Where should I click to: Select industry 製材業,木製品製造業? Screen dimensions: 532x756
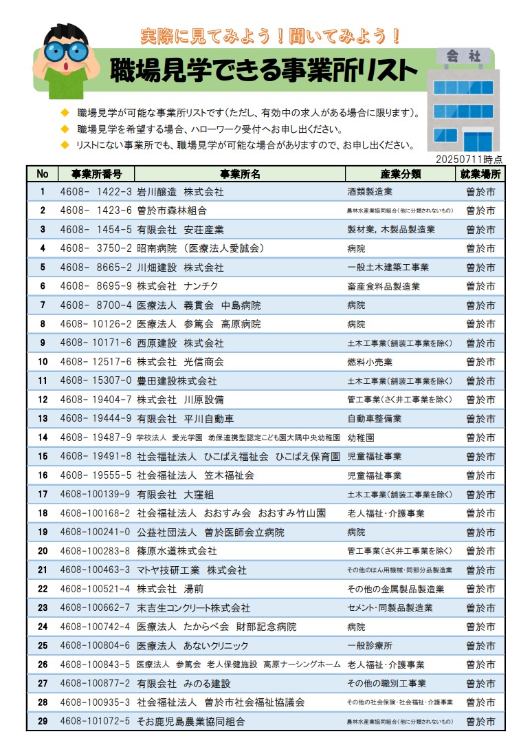click(391, 230)
